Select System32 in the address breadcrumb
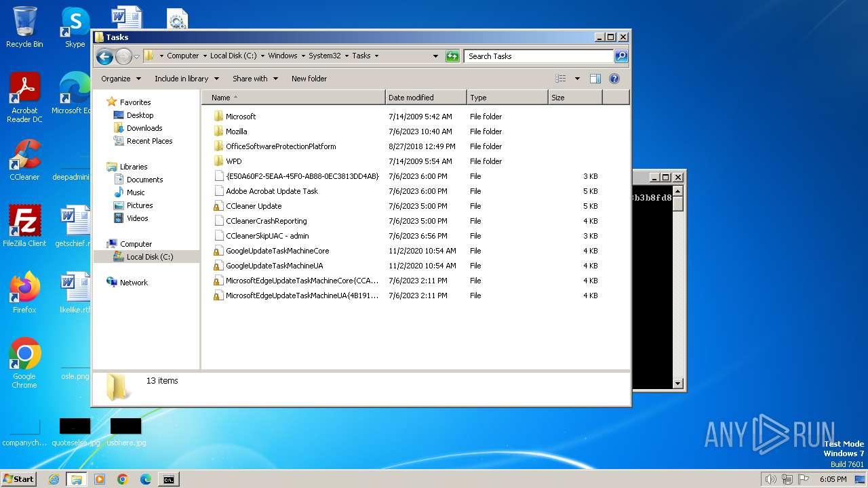The height and width of the screenshot is (488, 868). 325,56
